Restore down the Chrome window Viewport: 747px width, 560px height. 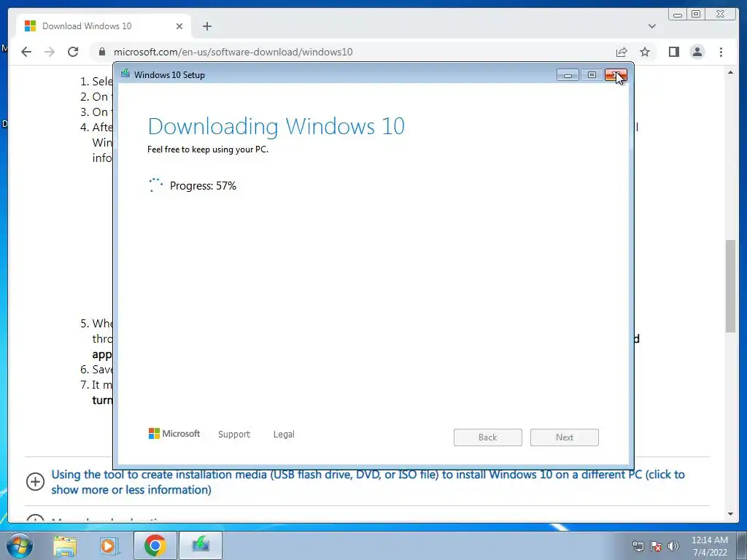(696, 15)
